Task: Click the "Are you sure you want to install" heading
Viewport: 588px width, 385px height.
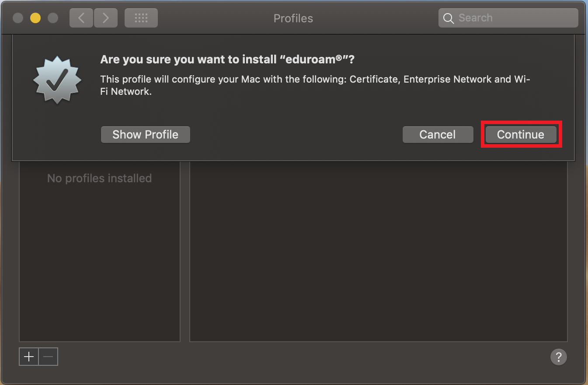Action: click(x=227, y=59)
